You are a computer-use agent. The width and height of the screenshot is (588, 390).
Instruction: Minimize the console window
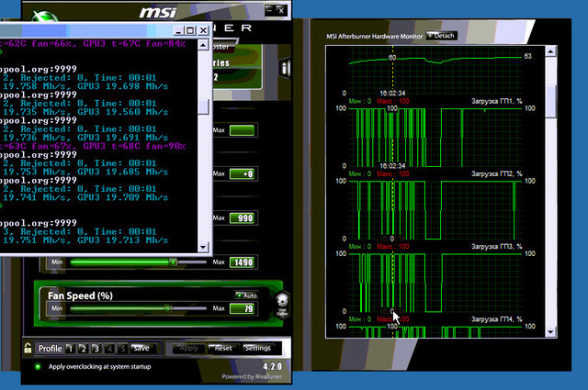tap(178, 30)
